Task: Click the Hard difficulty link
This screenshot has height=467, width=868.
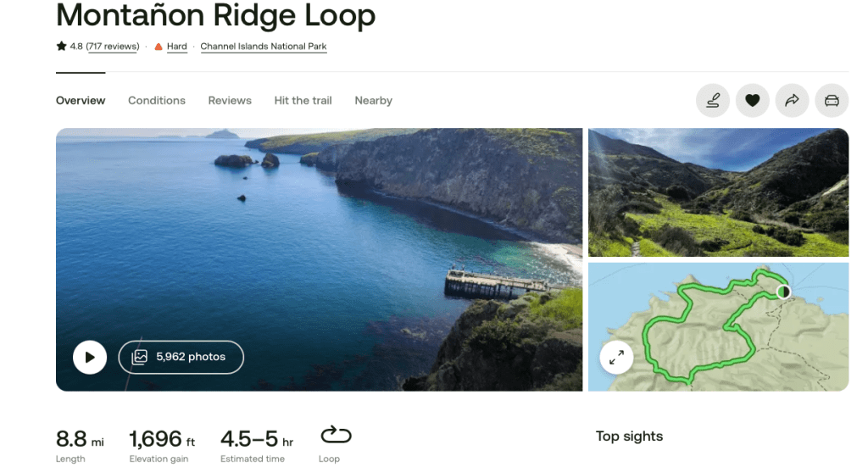Action: 177,47
